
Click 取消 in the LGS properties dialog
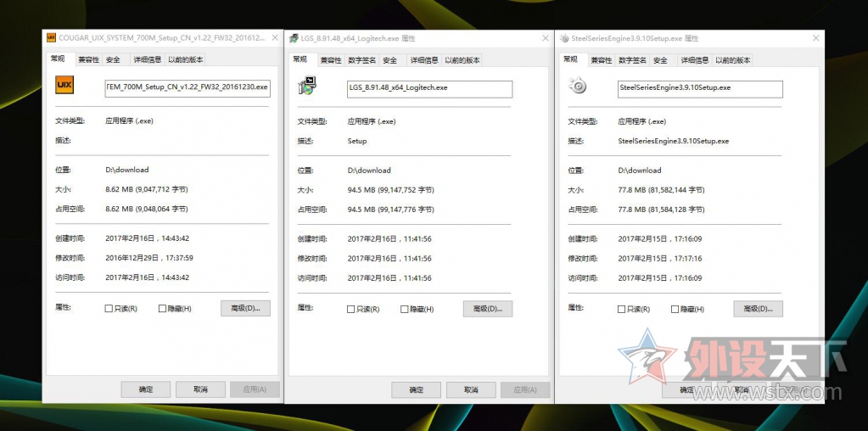coord(468,389)
